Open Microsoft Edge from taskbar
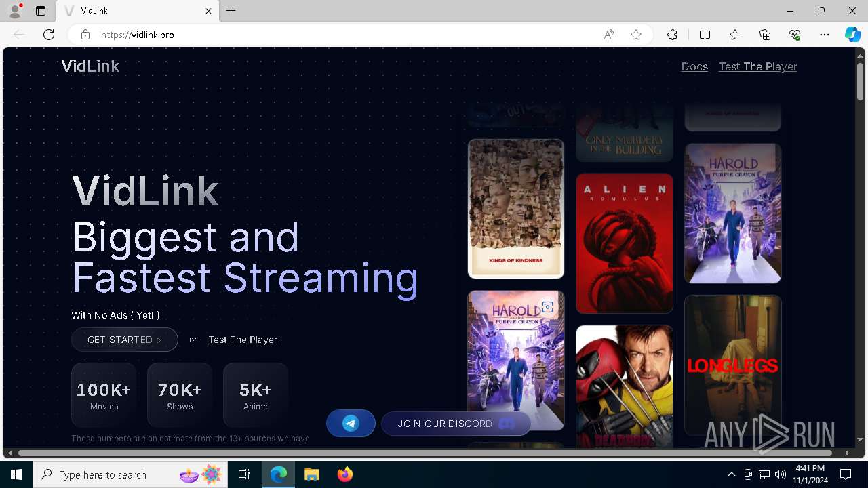This screenshot has height=488, width=868. (279, 474)
